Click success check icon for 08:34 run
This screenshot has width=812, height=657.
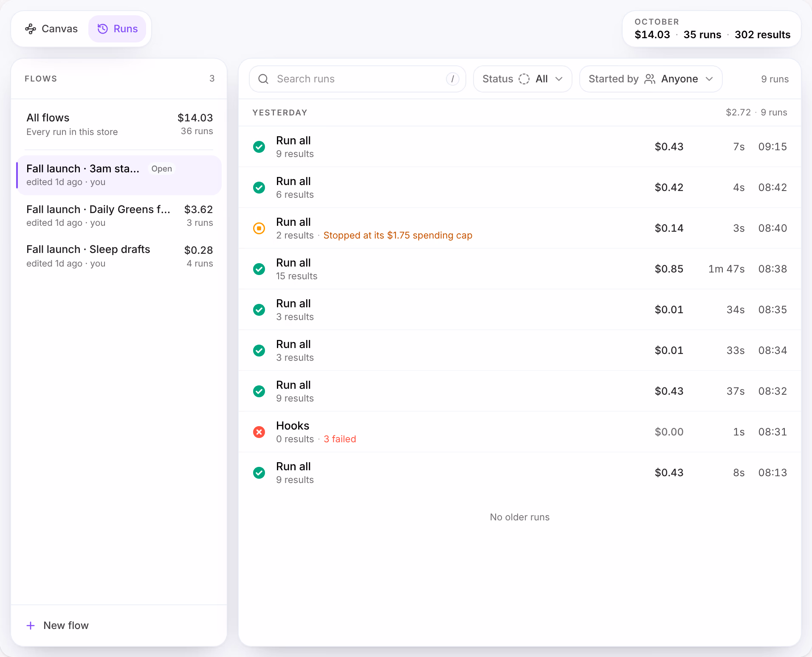259,351
